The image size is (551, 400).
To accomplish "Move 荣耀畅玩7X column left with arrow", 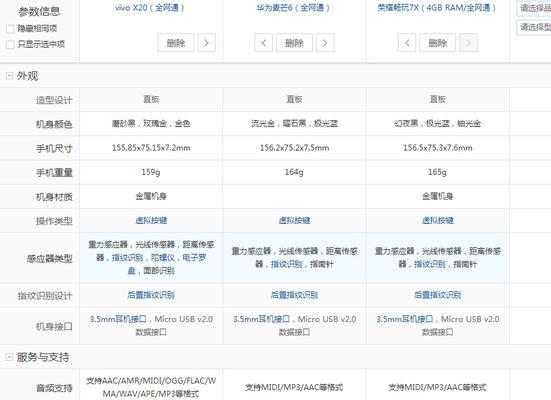I will tap(407, 43).
